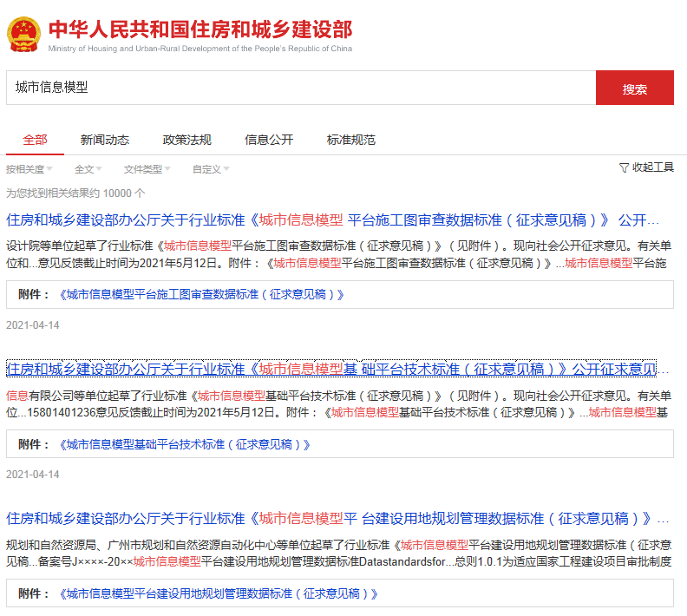The height and width of the screenshot is (616, 687).
Task: Open attachment 《城市信息模型平台建设用地规划管理数据标准（征求意见稿）》
Action: pos(219,594)
